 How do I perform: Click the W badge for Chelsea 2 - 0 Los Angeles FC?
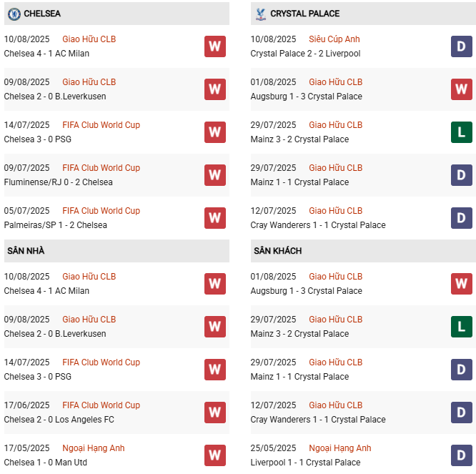(x=214, y=413)
